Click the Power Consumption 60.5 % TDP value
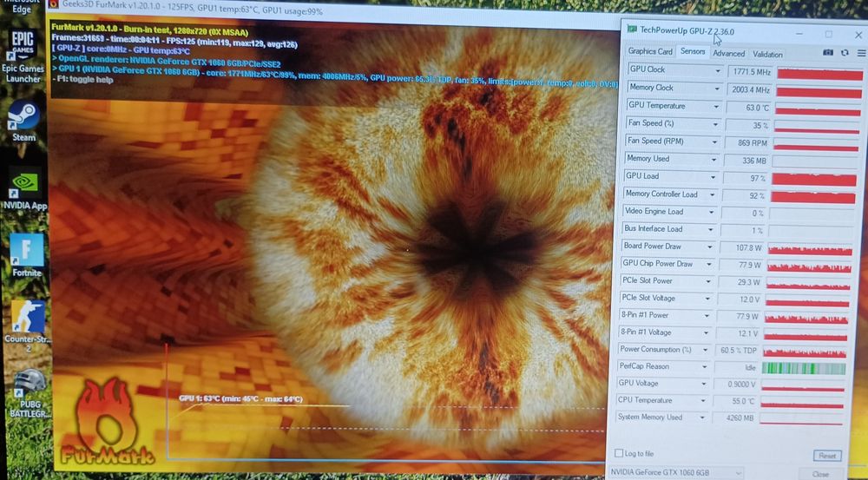The width and height of the screenshot is (868, 480). [737, 351]
